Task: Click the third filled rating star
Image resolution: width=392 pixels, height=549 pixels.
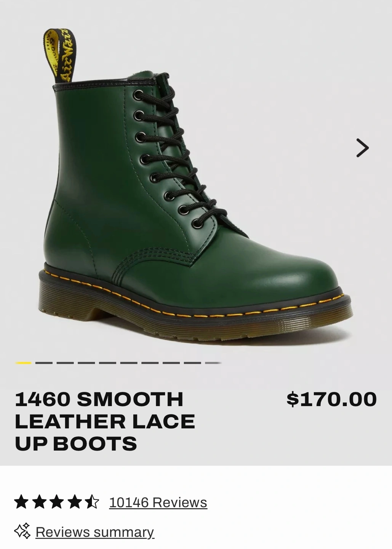Action: pyautogui.click(x=56, y=502)
